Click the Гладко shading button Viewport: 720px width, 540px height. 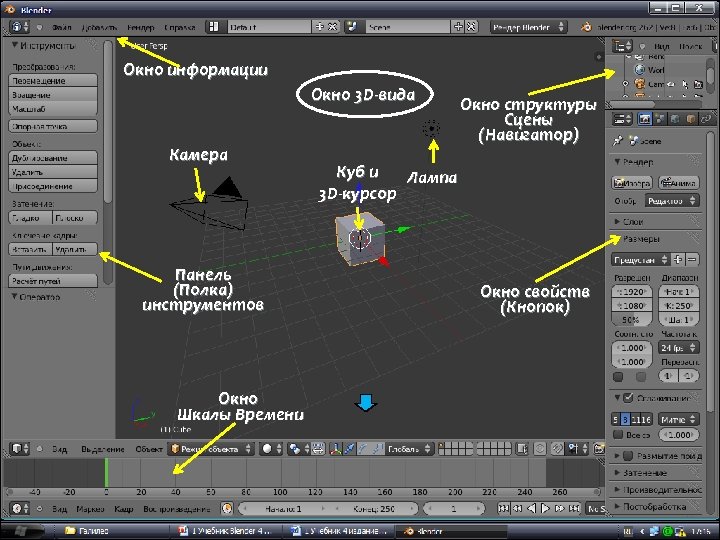pos(30,218)
